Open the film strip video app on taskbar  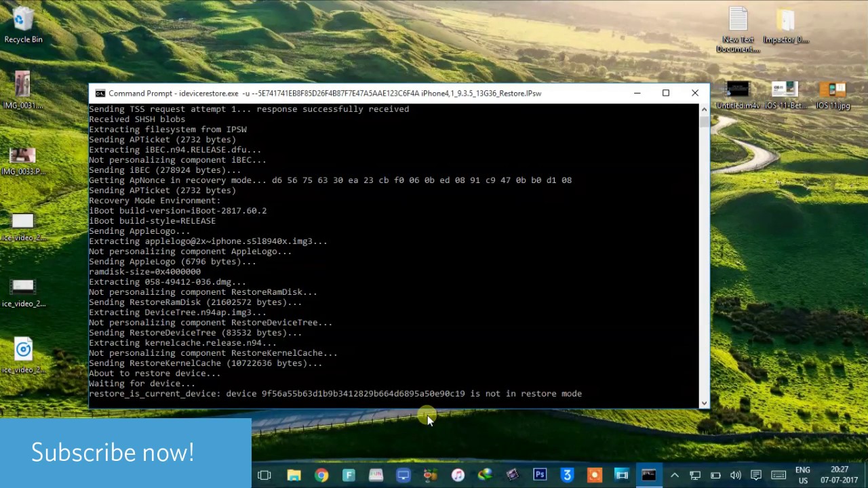click(621, 475)
